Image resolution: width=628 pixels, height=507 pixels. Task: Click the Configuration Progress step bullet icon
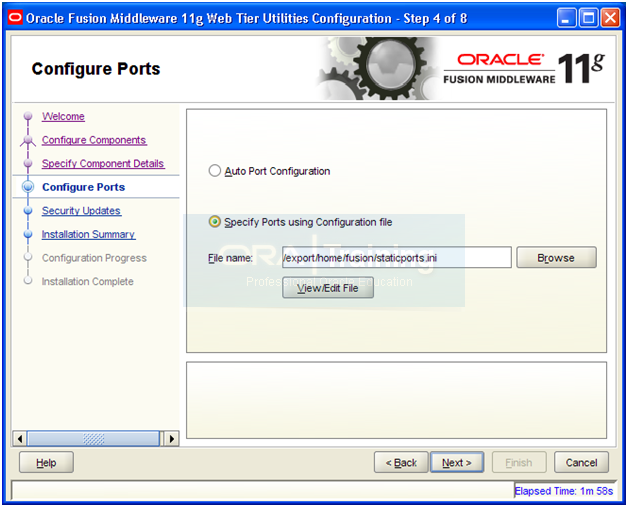click(28, 257)
